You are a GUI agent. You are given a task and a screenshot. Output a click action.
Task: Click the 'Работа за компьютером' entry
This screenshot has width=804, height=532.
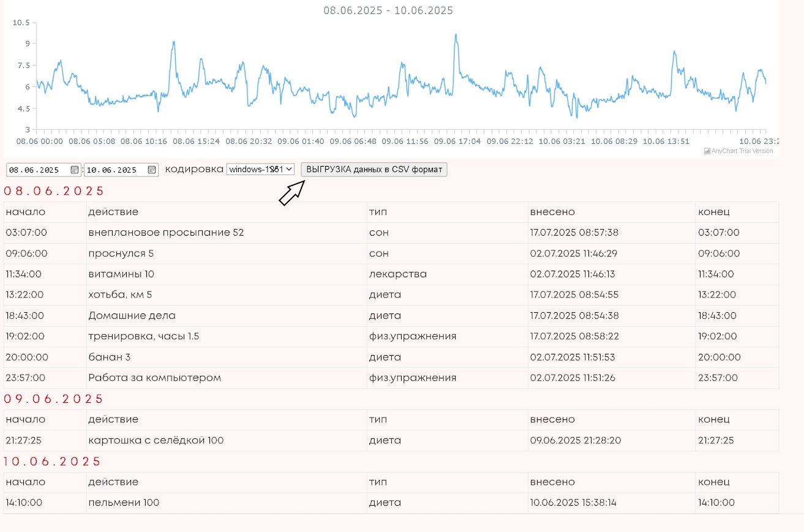point(154,378)
